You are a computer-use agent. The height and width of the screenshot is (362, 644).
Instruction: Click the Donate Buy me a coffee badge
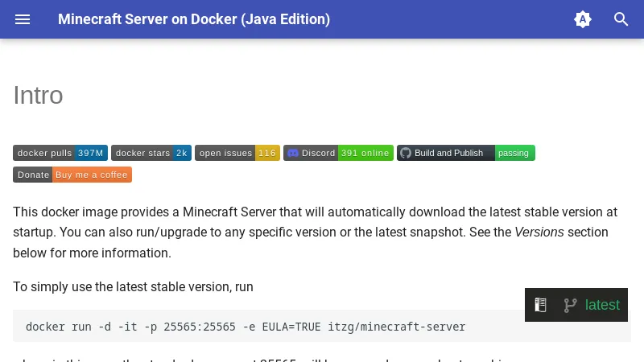click(x=72, y=175)
